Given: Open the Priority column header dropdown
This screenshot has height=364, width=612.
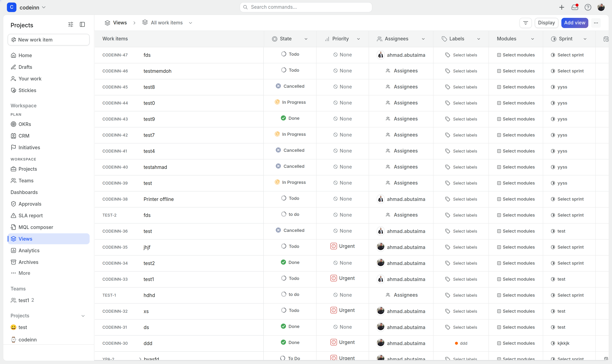Looking at the screenshot, I should coord(358,39).
